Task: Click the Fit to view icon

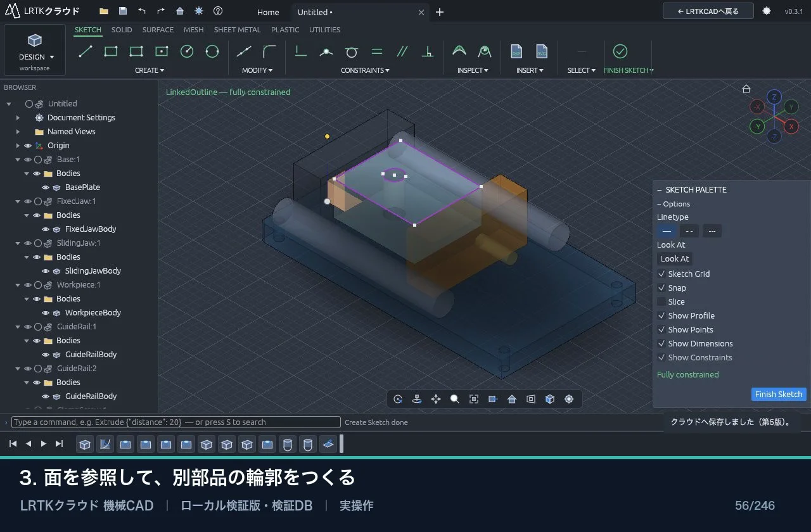Action: [x=474, y=399]
